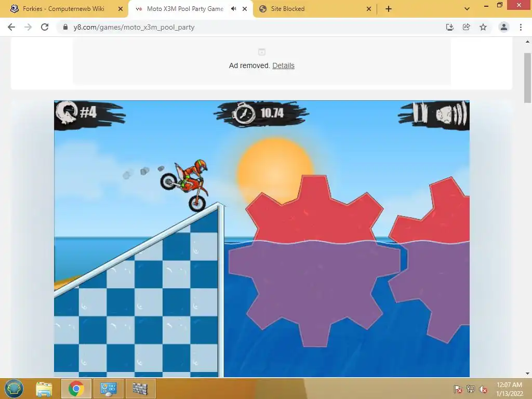Select the Moto X3M Pool Party tab
Image resolution: width=532 pixels, height=399 pixels.
point(185,9)
